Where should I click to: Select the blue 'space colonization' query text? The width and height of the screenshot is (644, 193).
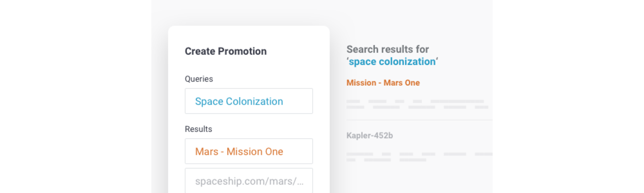[x=392, y=62]
